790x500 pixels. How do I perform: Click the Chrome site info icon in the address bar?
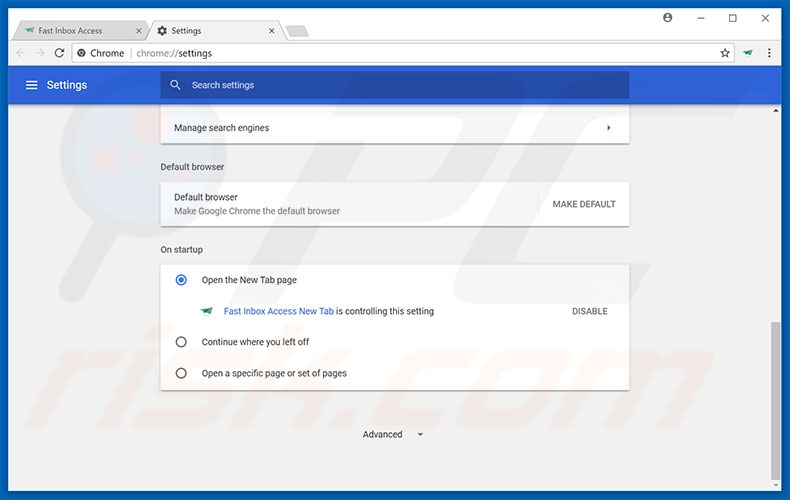click(82, 53)
